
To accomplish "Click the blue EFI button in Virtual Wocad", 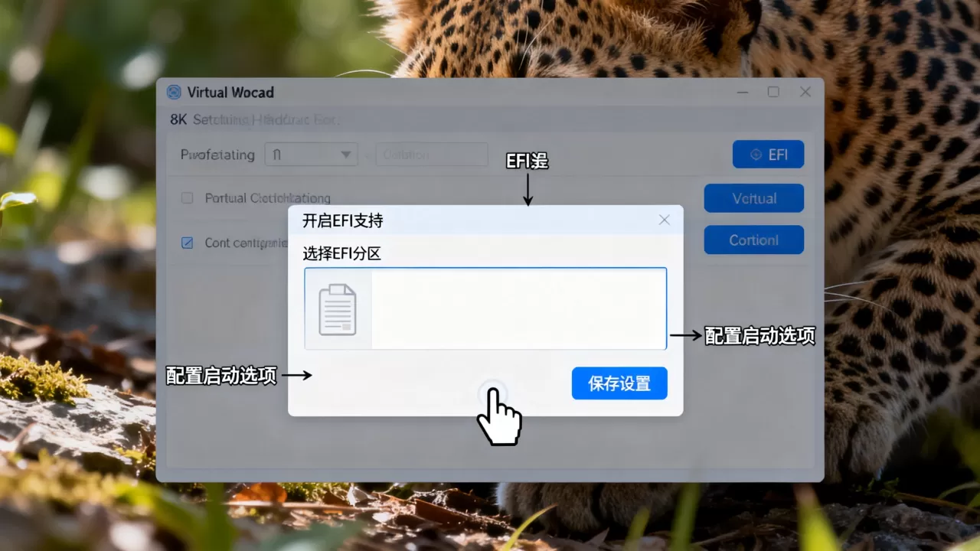I will [768, 155].
